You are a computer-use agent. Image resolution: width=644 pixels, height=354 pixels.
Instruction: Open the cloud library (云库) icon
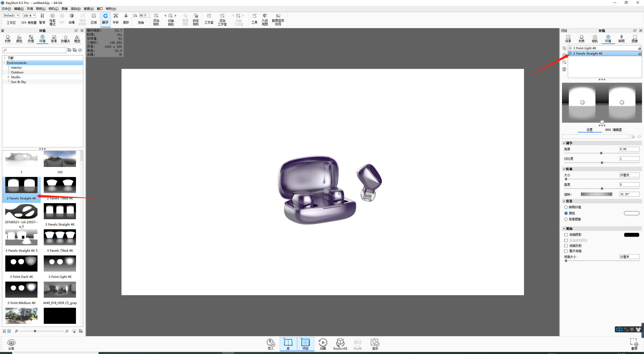(11, 344)
